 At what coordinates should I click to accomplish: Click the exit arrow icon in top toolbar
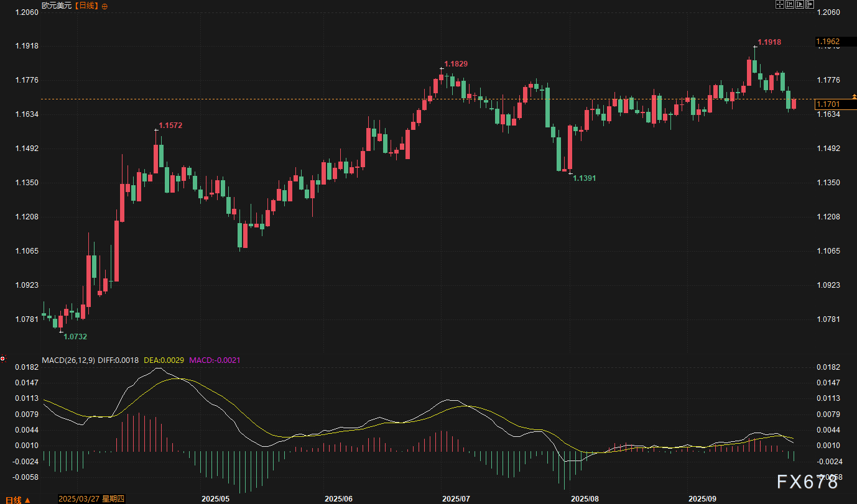click(810, 4)
